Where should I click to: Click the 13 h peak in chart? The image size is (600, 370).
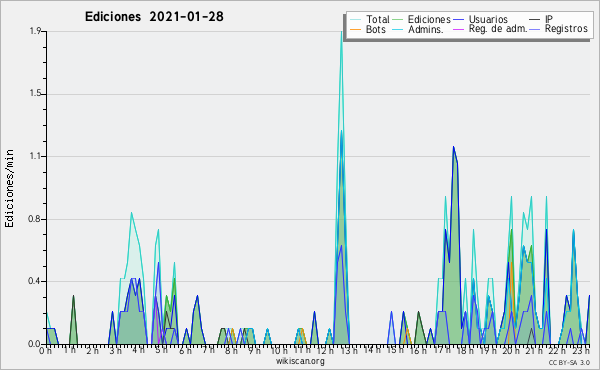(341, 32)
